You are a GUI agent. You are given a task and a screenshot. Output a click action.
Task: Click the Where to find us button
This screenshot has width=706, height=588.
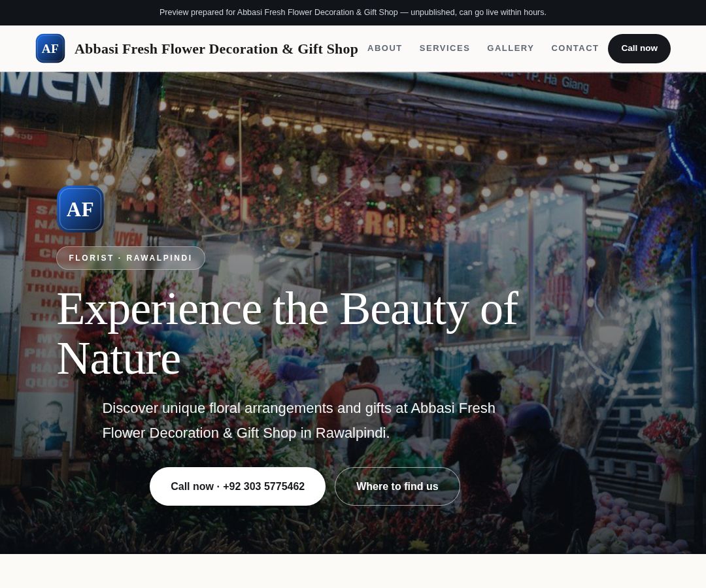397,486
